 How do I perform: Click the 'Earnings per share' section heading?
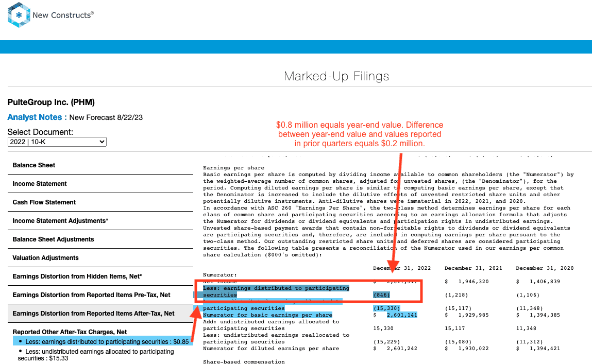[x=234, y=168]
